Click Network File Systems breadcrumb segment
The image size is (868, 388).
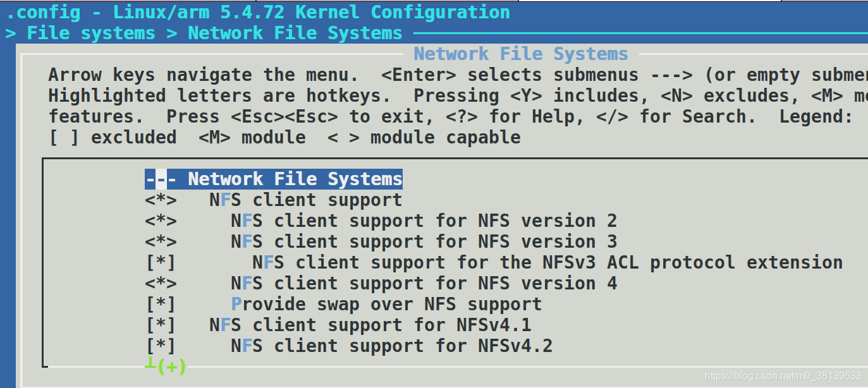(295, 33)
